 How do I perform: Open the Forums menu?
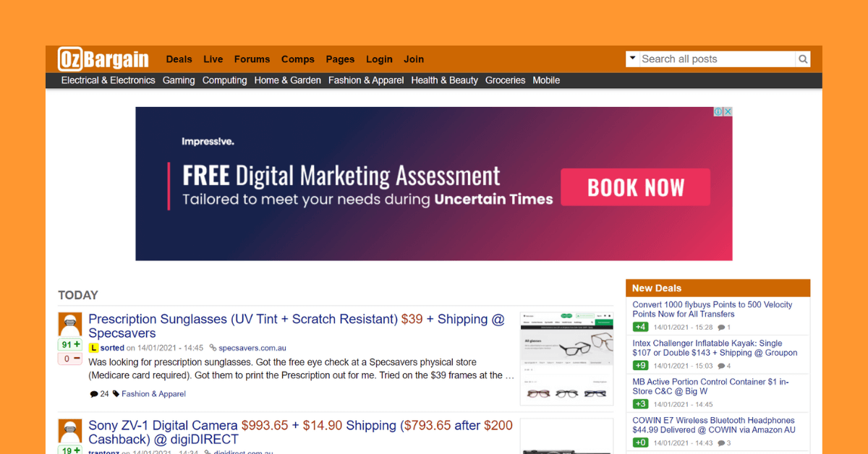pos(252,59)
